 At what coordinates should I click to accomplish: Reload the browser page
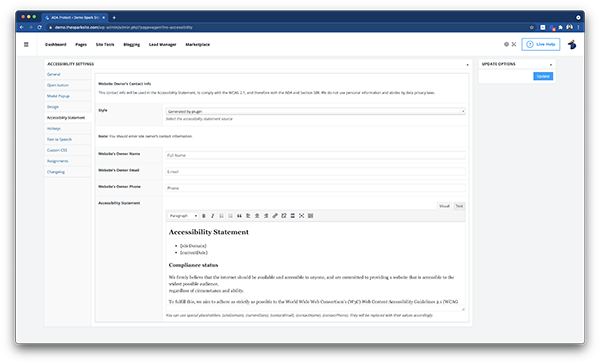click(x=39, y=27)
